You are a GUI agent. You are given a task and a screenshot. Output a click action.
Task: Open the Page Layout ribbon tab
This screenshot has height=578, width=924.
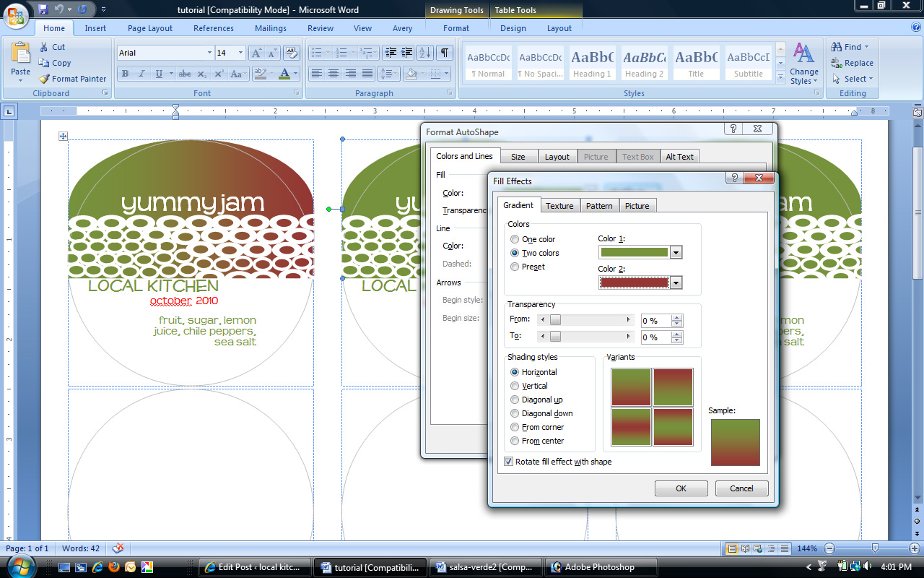click(150, 28)
